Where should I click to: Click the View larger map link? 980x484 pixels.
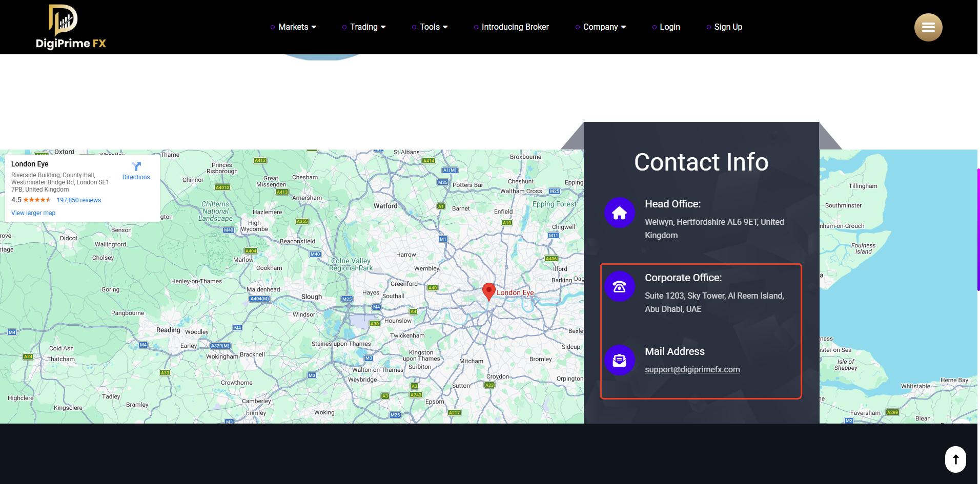(x=33, y=213)
